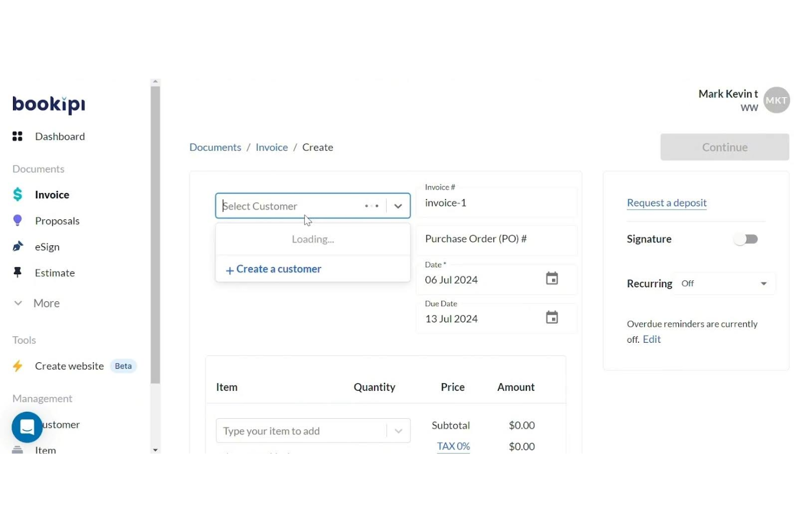
Task: Open the Due Date calendar picker
Action: coord(552,317)
